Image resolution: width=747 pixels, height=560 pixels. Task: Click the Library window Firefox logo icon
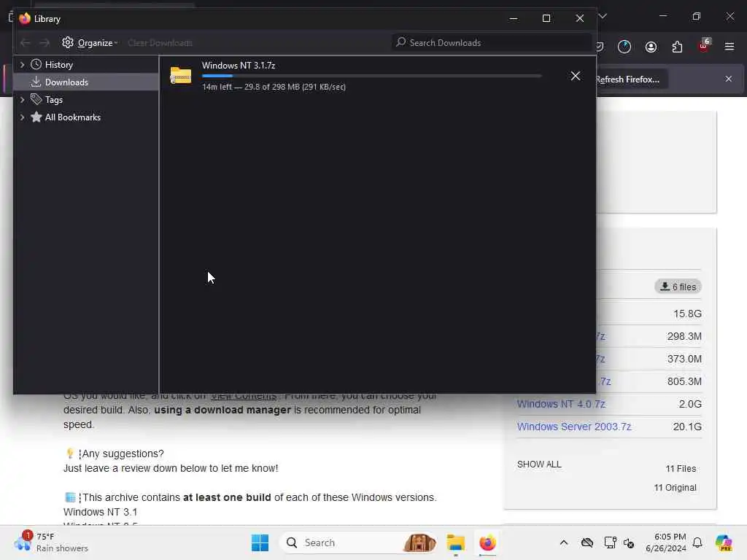point(25,18)
